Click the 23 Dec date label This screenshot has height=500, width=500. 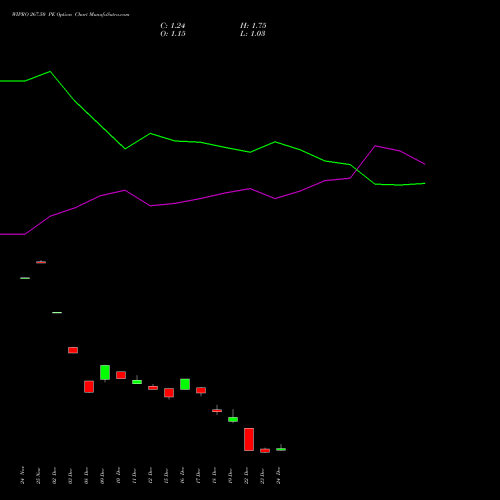point(262,476)
